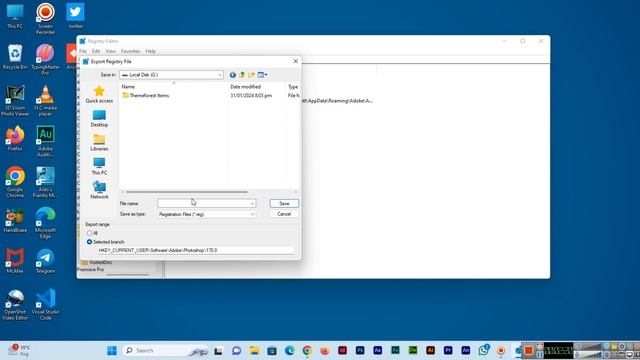Select the Selected branch radio button
This screenshot has height=360, width=640.
(x=89, y=242)
